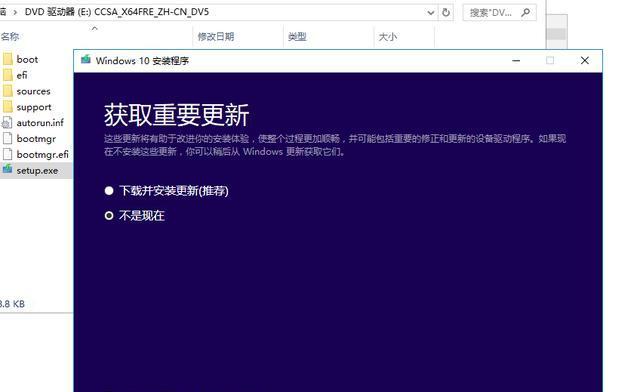Click the file name bootmgr.efi
The height and width of the screenshot is (392, 640).
tap(42, 155)
